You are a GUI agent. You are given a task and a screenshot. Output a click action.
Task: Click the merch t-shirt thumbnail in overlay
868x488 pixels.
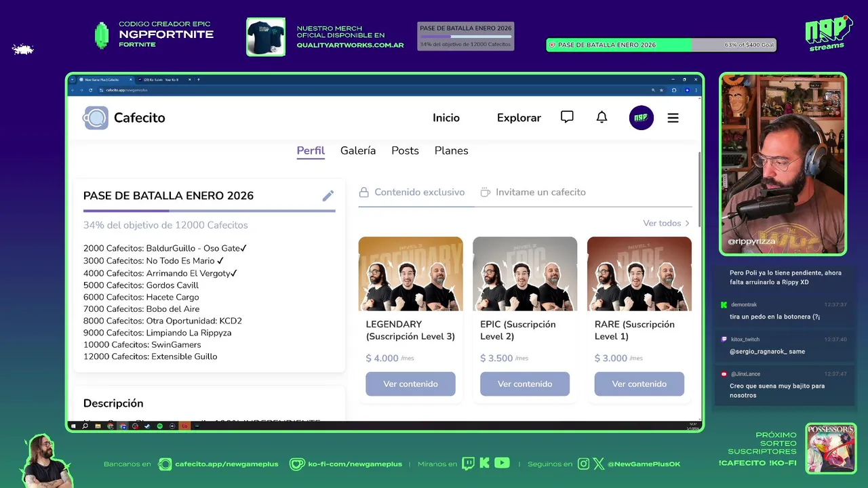(x=266, y=37)
